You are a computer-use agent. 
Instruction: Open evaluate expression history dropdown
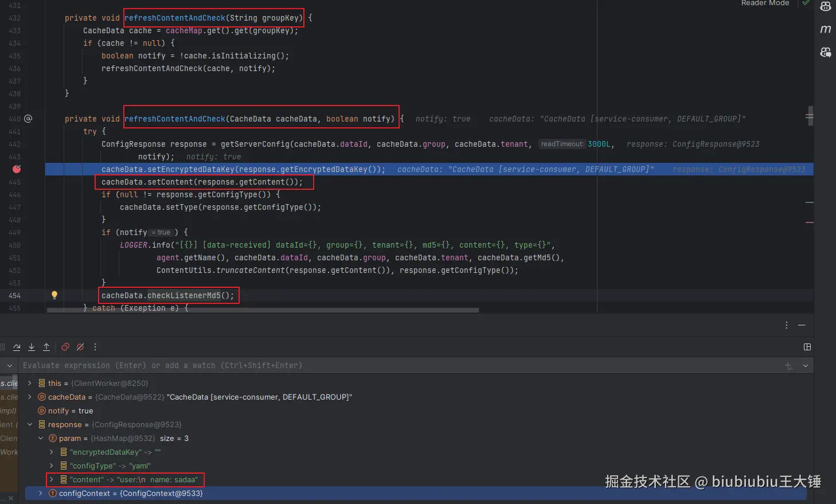click(806, 366)
